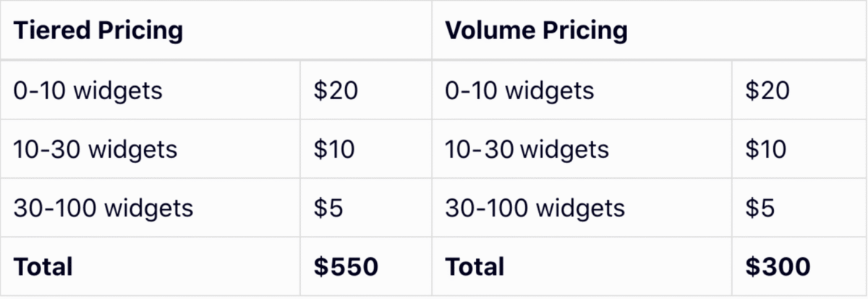This screenshot has width=868, height=299.
Task: Click the tiered Total label cell
Action: click(43, 266)
